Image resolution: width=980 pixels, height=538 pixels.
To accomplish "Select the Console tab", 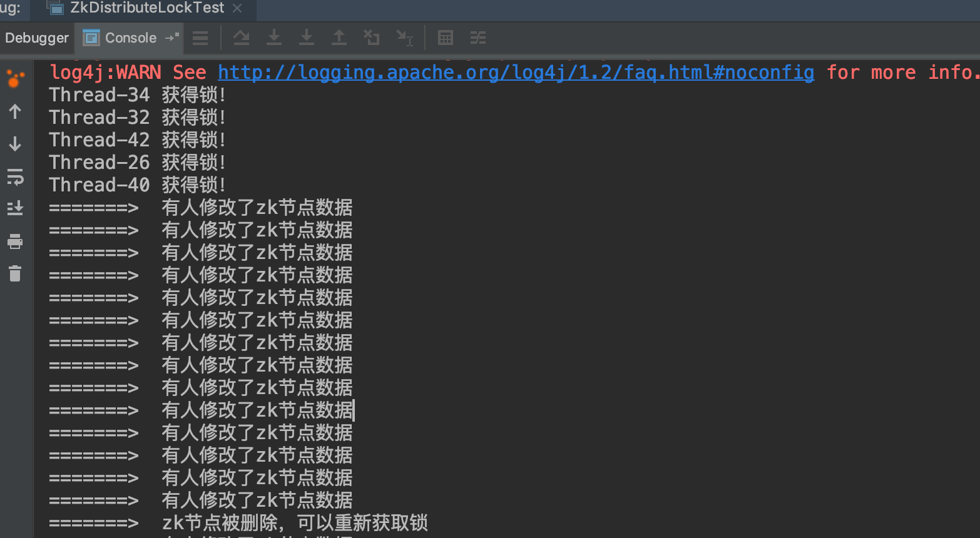I will coord(130,38).
